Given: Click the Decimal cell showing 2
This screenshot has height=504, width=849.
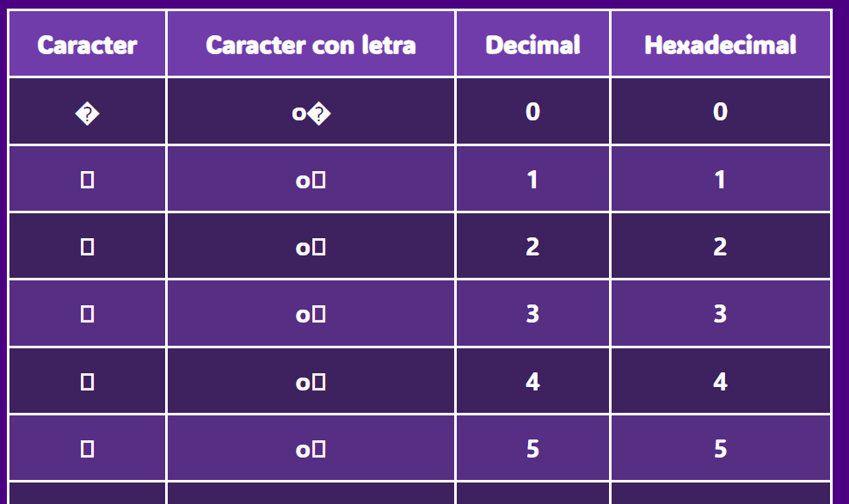Looking at the screenshot, I should (x=532, y=247).
